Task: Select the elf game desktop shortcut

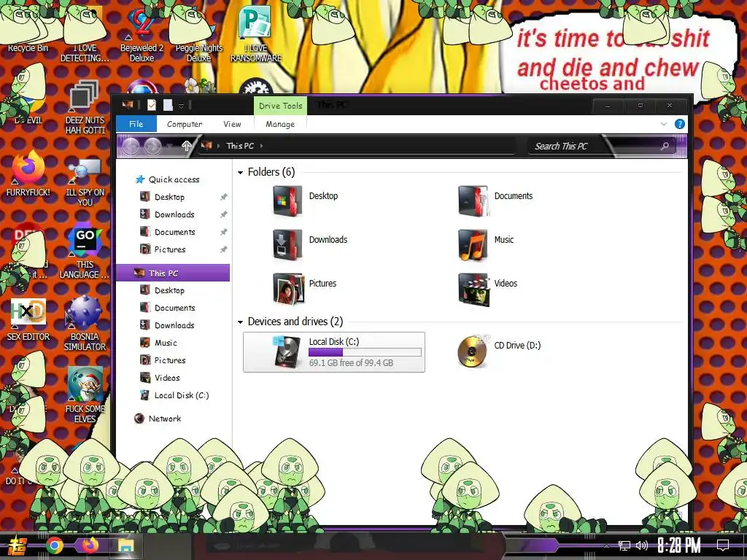Action: (85, 394)
